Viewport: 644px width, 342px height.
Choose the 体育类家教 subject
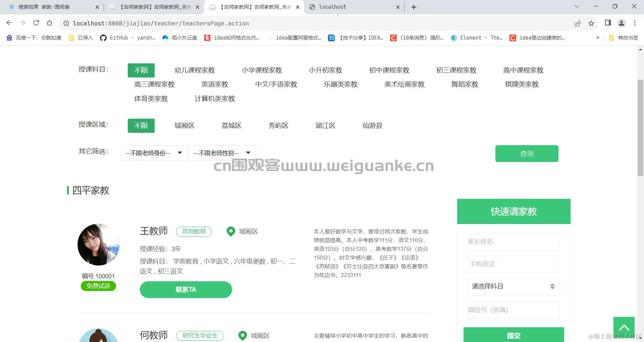tap(151, 99)
